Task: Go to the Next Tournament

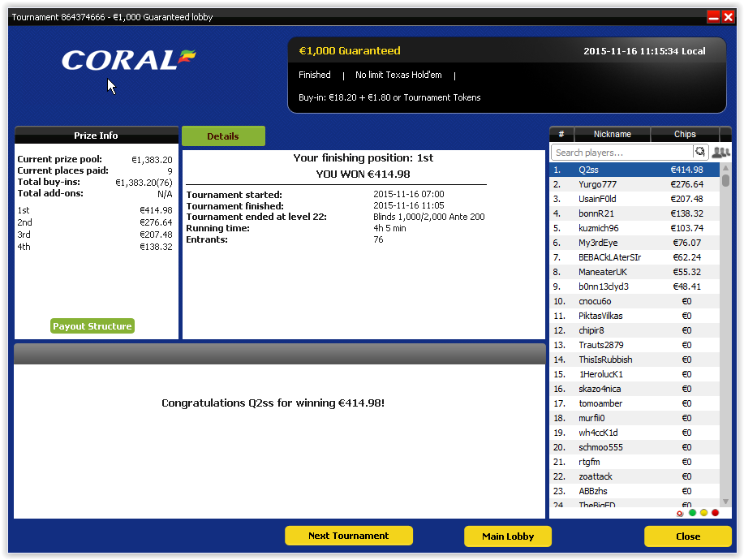Action: [349, 536]
